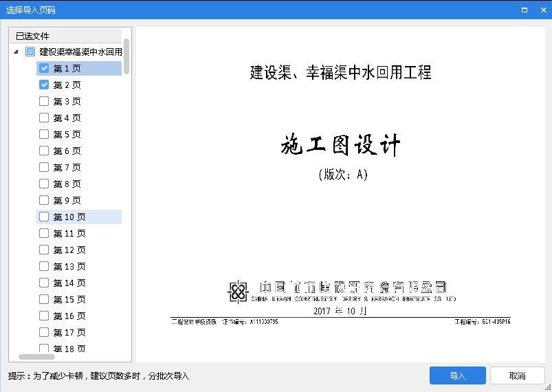Image resolution: width=552 pixels, height=392 pixels.
Task: Toggle the root file select-all checkbox
Action: [x=30, y=52]
